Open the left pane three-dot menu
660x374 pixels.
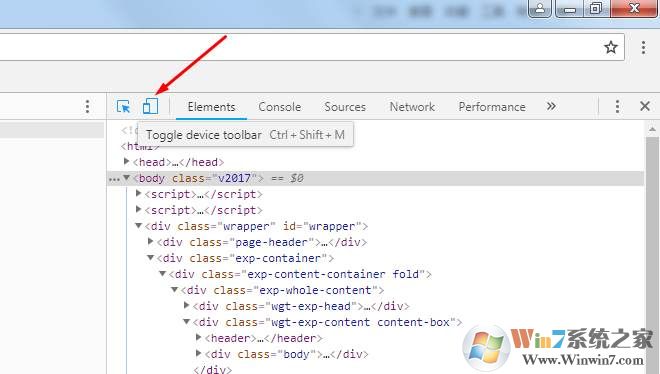(87, 106)
